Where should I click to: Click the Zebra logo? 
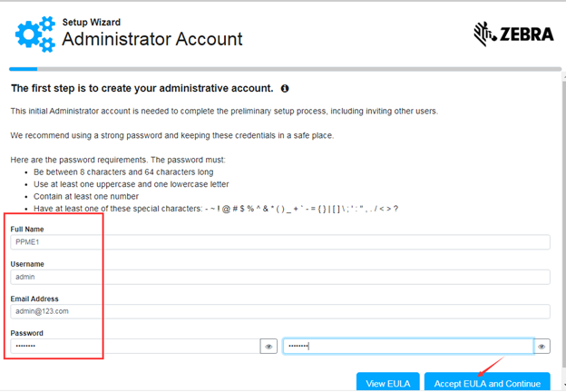pos(513,34)
